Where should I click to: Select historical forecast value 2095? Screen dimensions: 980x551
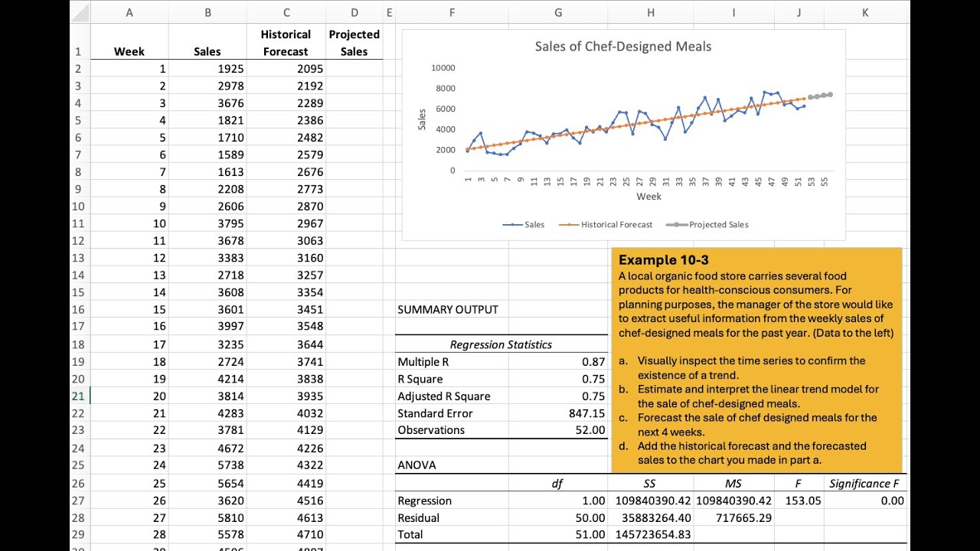[286, 69]
